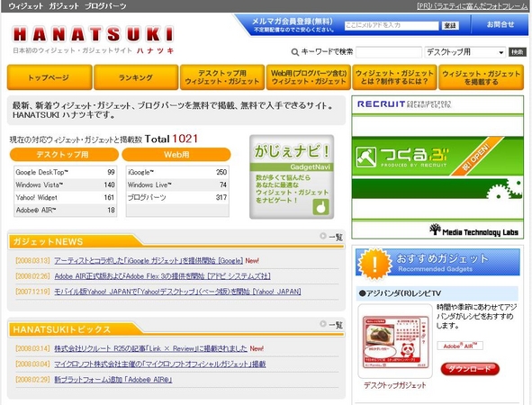
Task: Open the Adobe AIR official release news link
Action: click(x=163, y=276)
